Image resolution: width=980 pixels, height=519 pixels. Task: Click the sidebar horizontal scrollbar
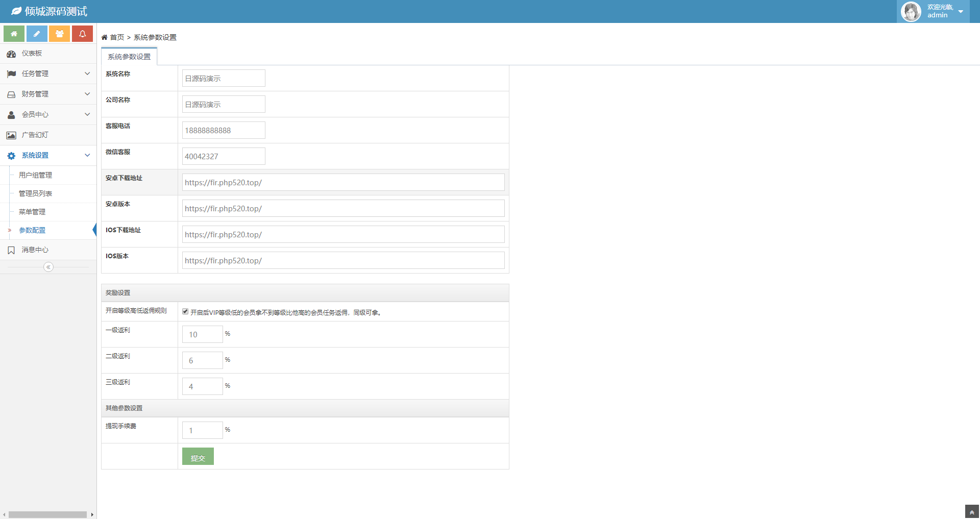click(47, 514)
